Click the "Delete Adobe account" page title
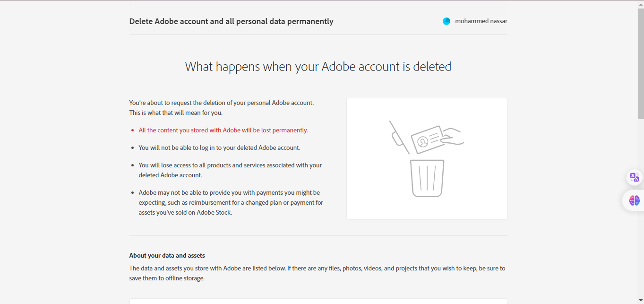This screenshot has height=304, width=644. pos(231,21)
